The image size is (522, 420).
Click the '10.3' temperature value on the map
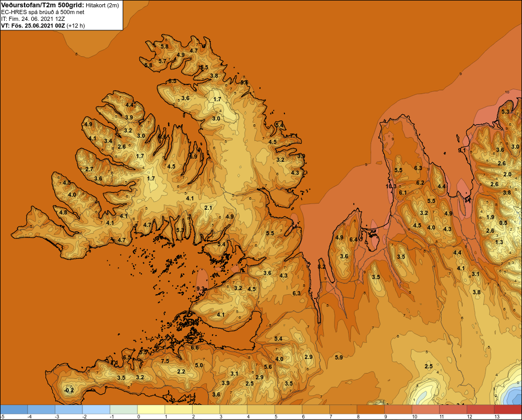click(391, 186)
